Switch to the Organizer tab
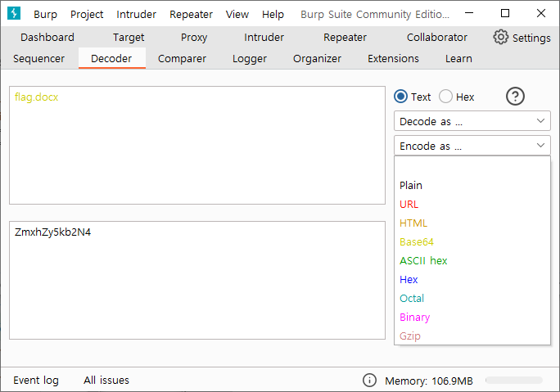Viewport: 560px width, 392px height. 317,59
